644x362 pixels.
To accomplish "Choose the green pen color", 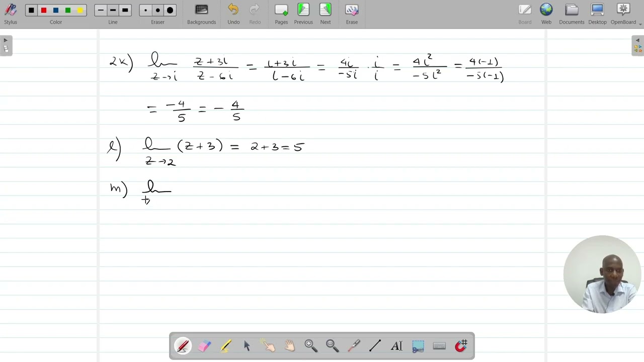I will (x=68, y=10).
